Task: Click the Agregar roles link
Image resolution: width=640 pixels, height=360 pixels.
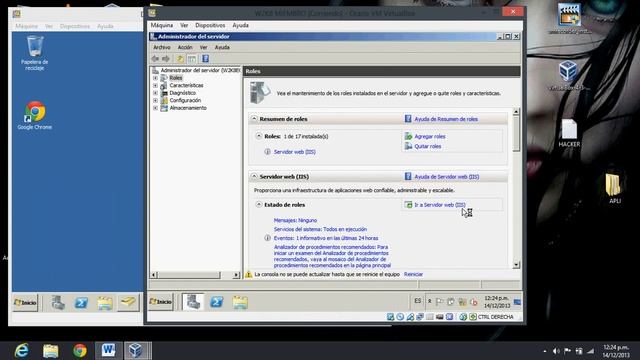Action: [x=430, y=137]
